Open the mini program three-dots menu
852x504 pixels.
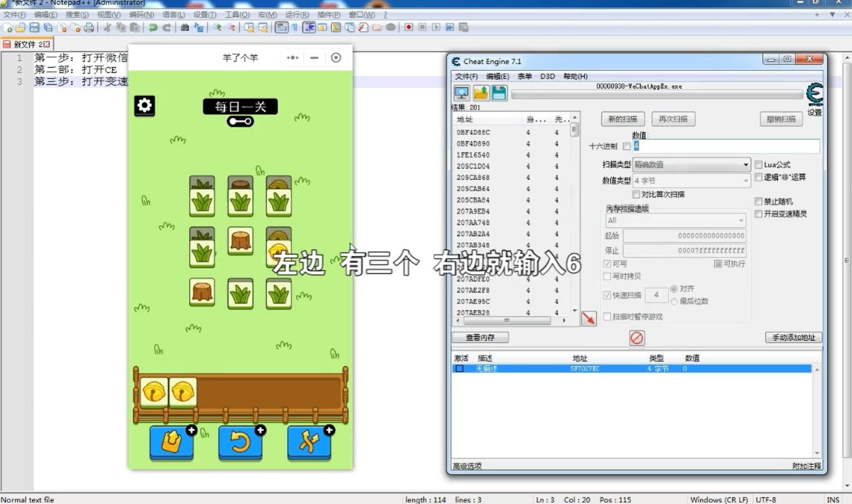[293, 58]
